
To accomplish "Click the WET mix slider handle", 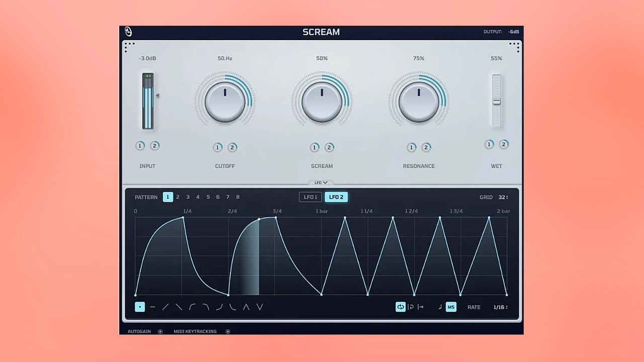I will tap(497, 101).
